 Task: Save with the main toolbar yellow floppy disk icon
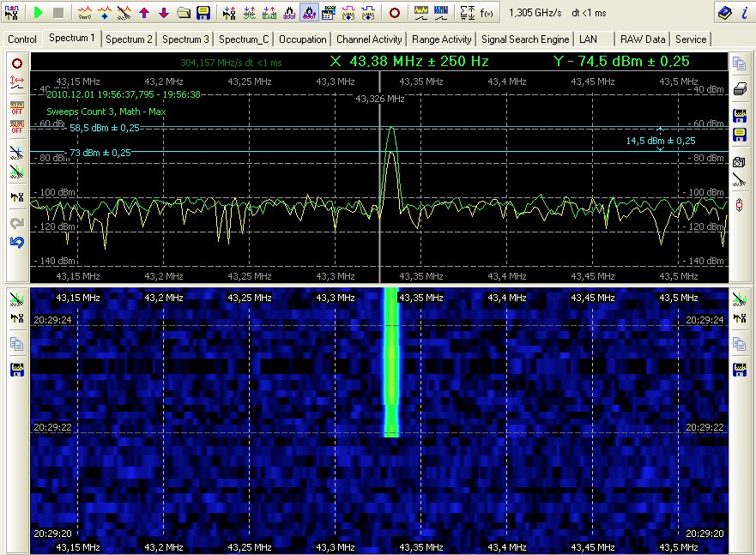tap(203, 13)
